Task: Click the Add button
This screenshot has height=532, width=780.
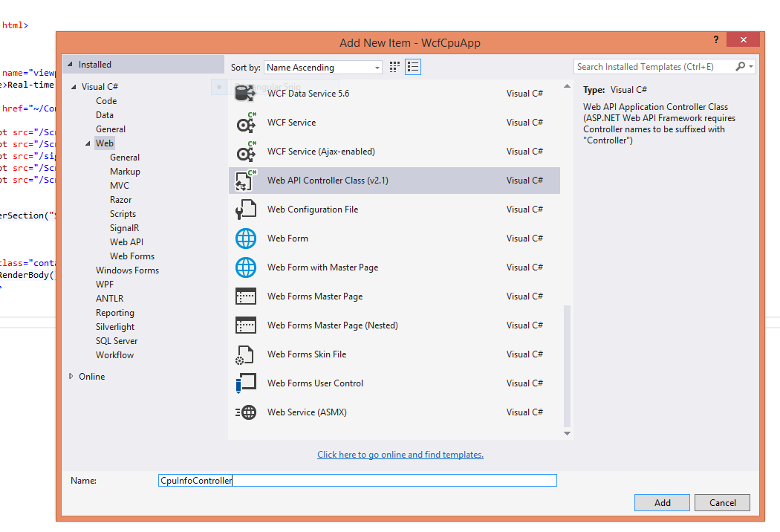Action: [661, 502]
